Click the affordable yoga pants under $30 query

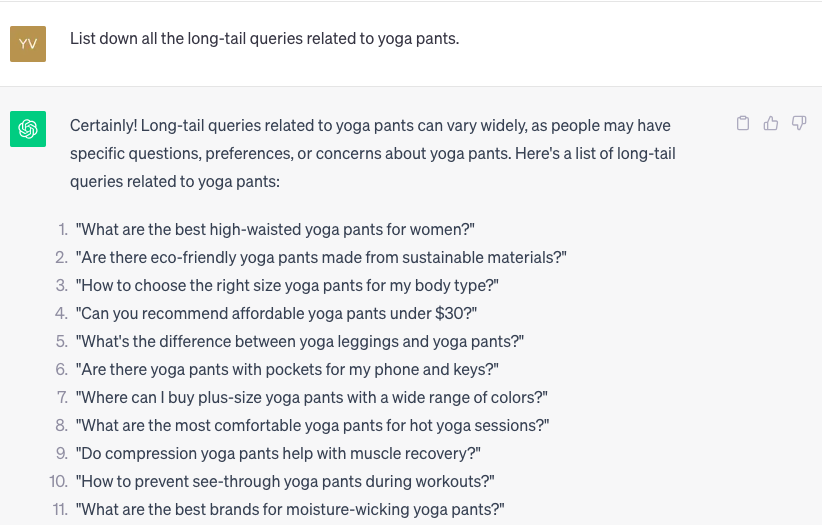[x=276, y=314]
